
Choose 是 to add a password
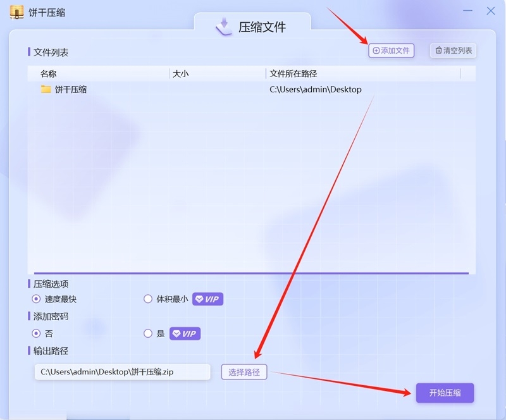tap(148, 333)
